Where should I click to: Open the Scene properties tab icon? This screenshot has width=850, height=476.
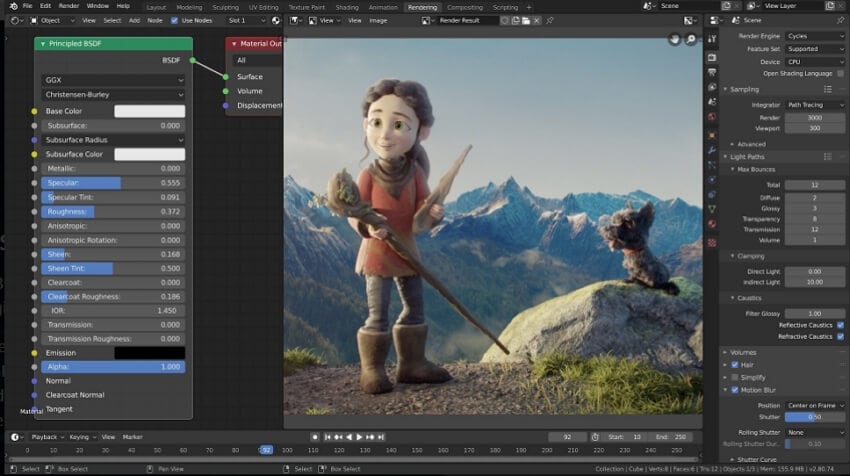click(x=712, y=101)
